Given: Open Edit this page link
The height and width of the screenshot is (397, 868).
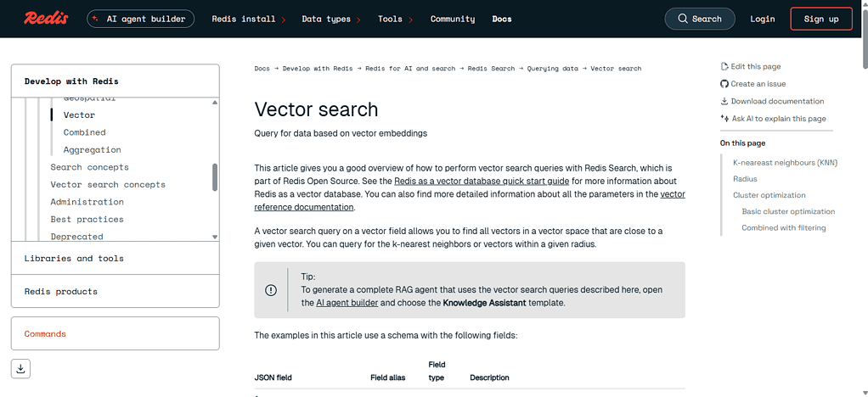Looking at the screenshot, I should pos(756,66).
